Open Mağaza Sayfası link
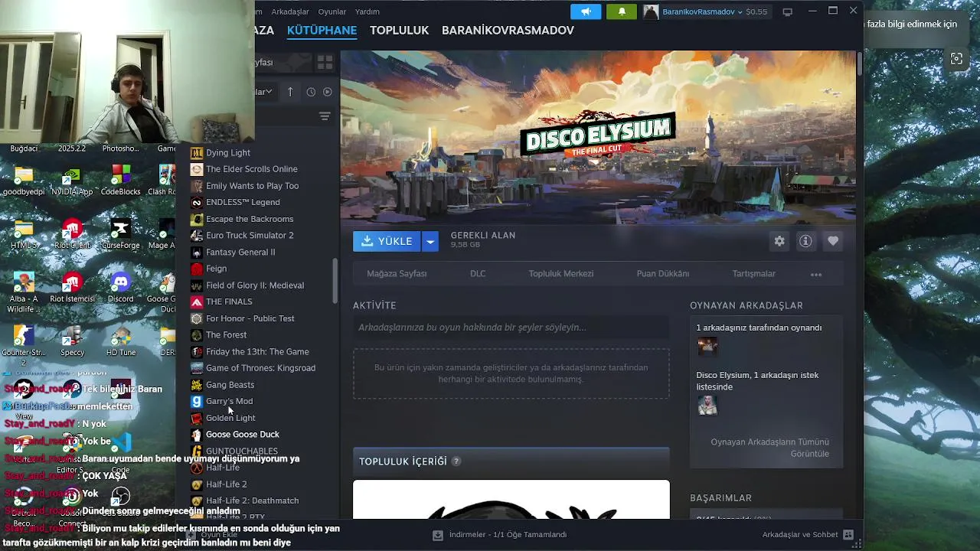 coord(397,274)
